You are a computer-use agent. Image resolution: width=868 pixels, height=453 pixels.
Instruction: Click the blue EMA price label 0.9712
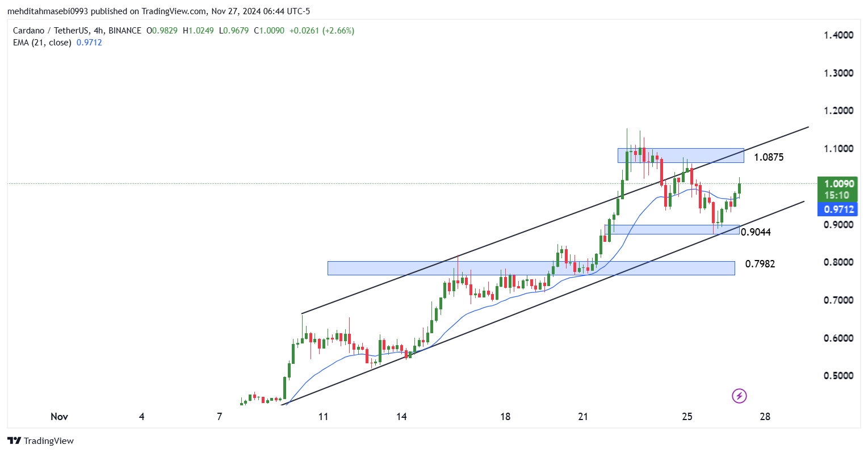837,209
